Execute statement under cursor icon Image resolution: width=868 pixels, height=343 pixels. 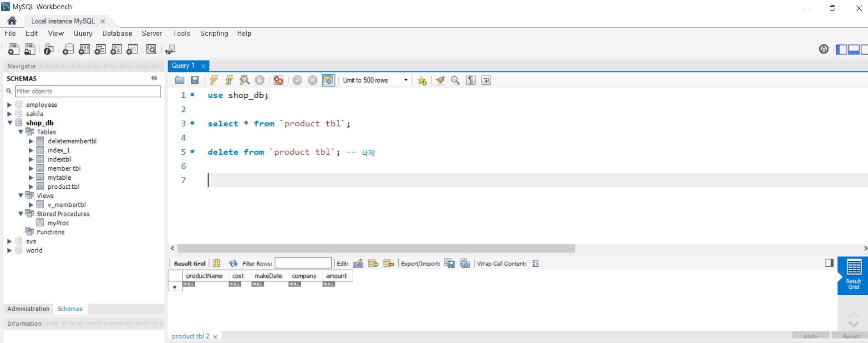tap(229, 80)
